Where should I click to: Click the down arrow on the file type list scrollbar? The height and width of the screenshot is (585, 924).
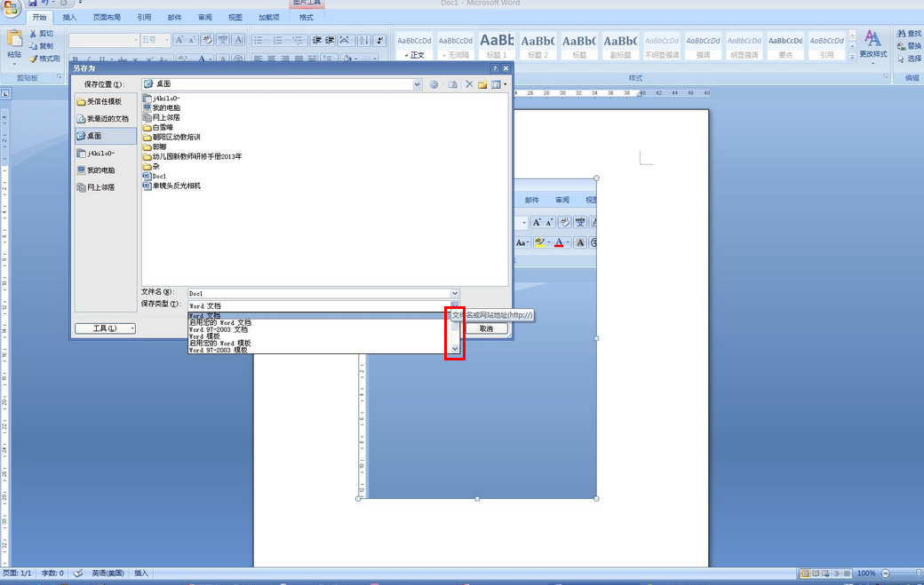[454, 349]
